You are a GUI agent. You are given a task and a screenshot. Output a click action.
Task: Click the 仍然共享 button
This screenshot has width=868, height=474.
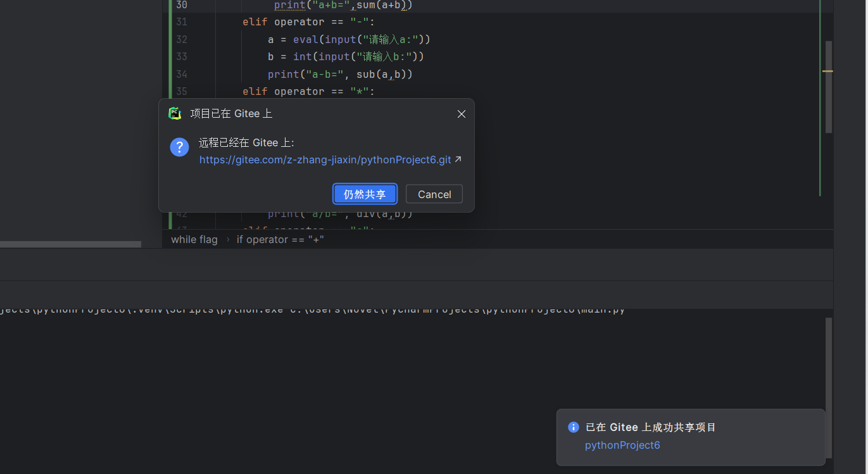(365, 194)
